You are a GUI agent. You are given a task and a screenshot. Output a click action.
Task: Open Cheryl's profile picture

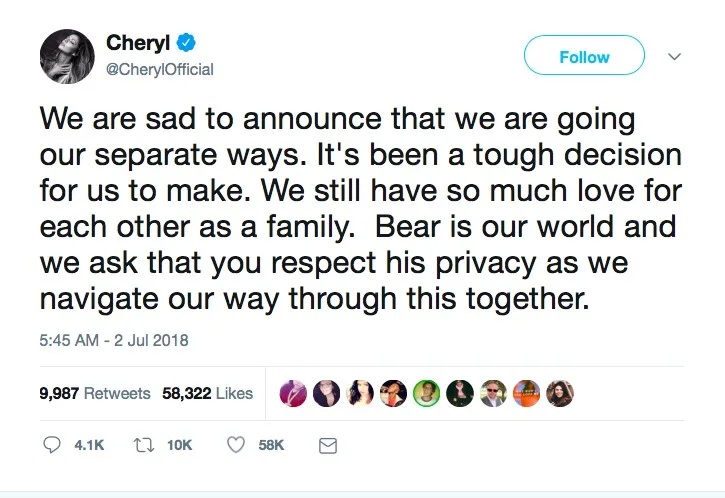[66, 56]
